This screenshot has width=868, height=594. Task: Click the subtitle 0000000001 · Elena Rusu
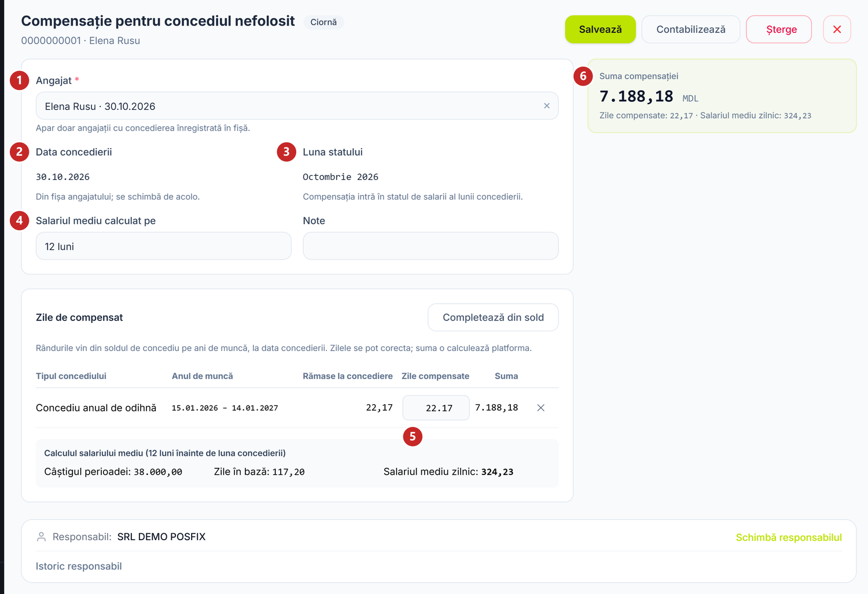[x=80, y=40]
